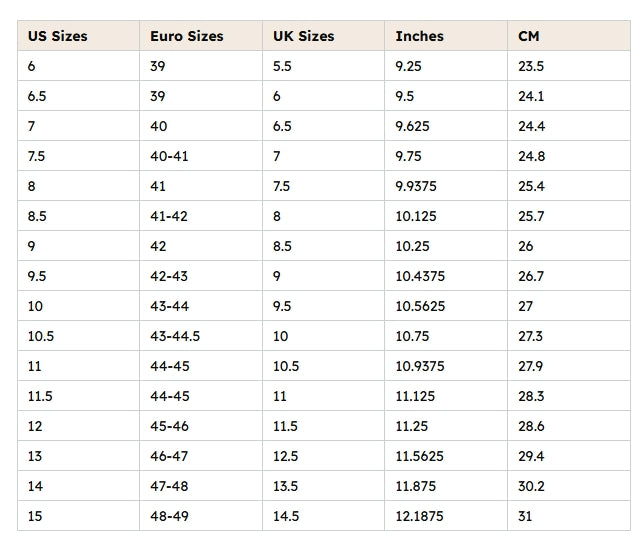This screenshot has width=642, height=544.
Task: Click the Euro Sizes column header
Action: click(201, 36)
